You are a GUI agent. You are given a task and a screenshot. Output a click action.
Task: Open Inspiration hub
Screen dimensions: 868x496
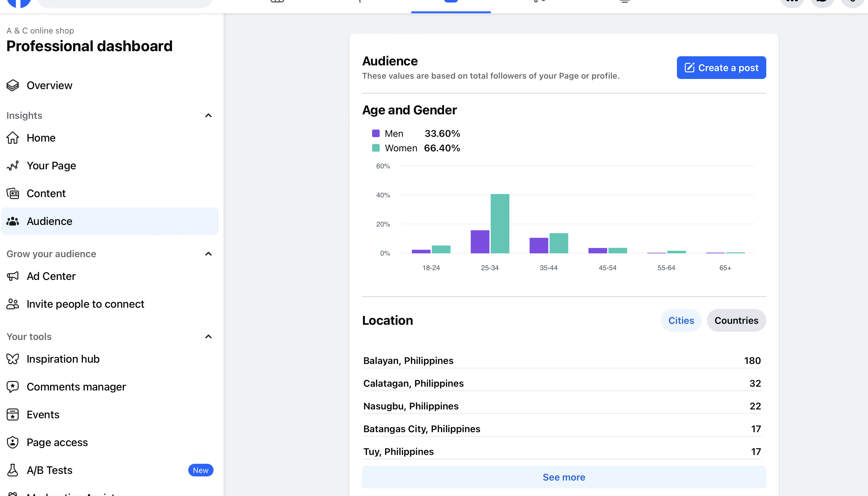(110, 359)
